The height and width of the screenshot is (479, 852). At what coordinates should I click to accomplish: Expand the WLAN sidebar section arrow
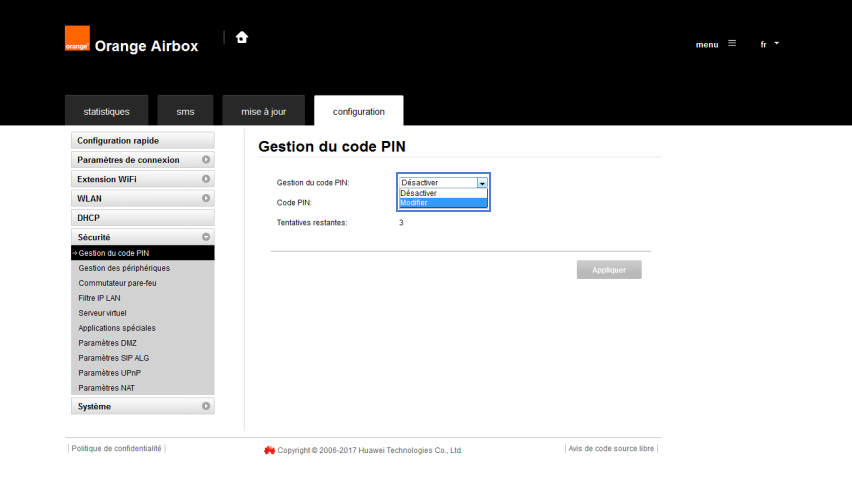click(206, 198)
